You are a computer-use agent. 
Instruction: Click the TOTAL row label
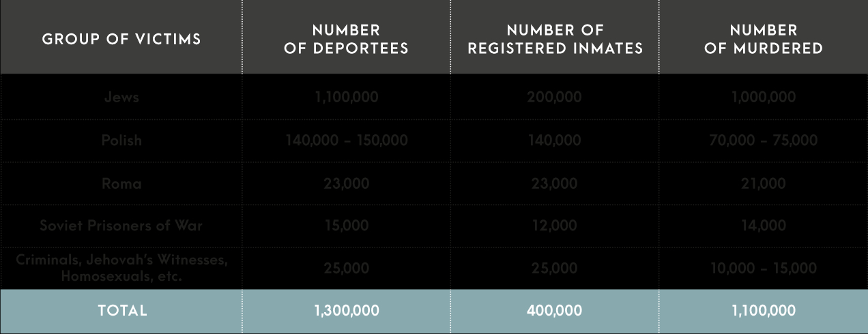[x=122, y=311]
